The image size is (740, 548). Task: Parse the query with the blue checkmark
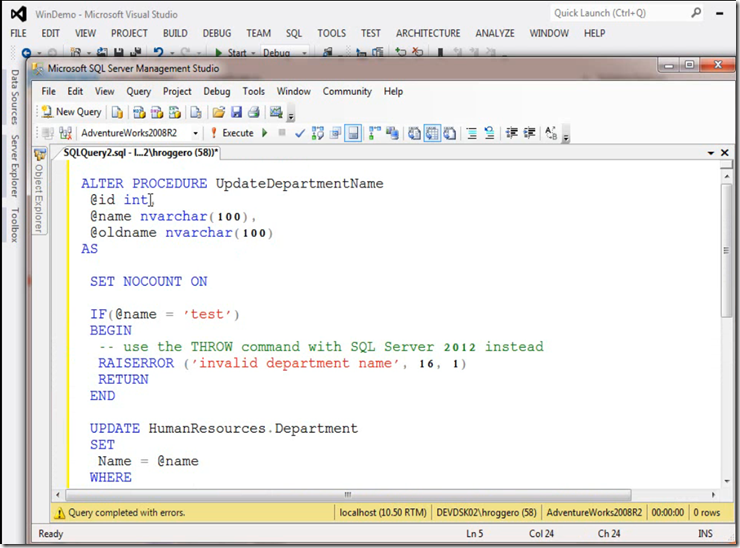[x=299, y=134]
